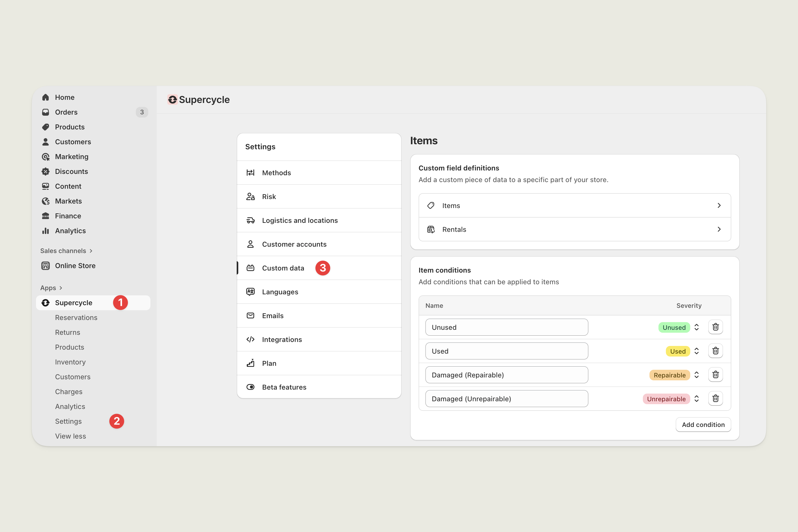The image size is (798, 532).
Task: Click the Home icon in sidebar
Action: pos(46,97)
